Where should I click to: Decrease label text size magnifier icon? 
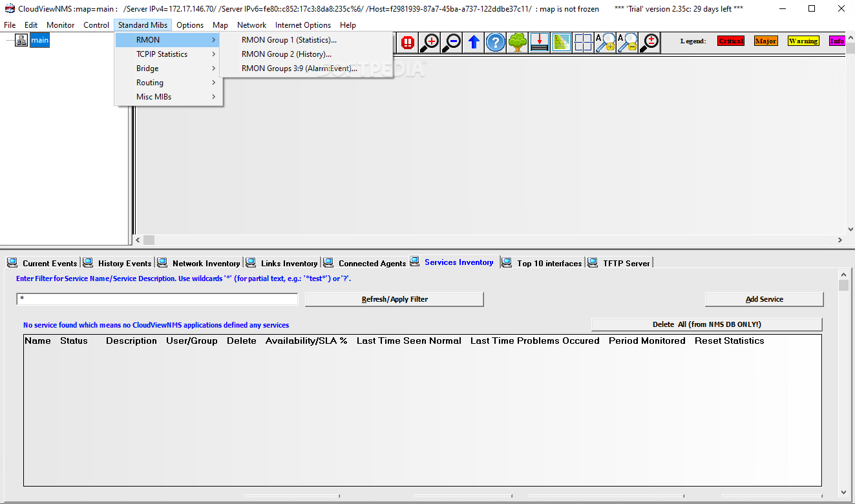tap(628, 43)
